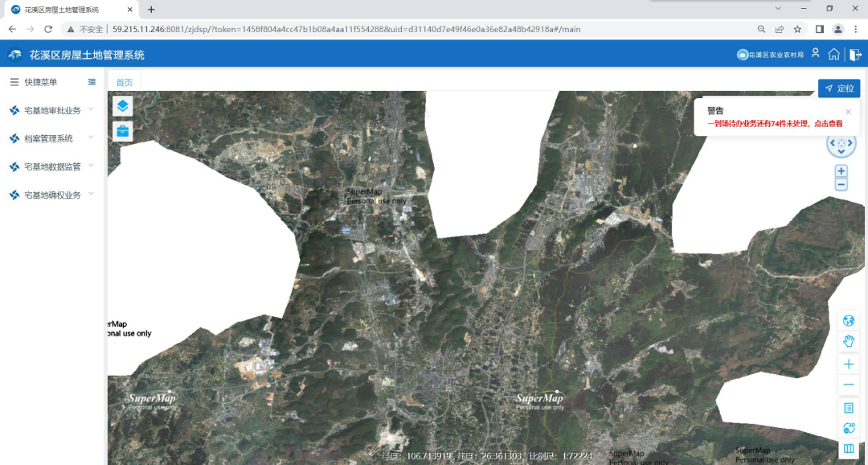Click the plus zoom-in tool in right toolbar
This screenshot has width=868, height=465.
point(848,364)
